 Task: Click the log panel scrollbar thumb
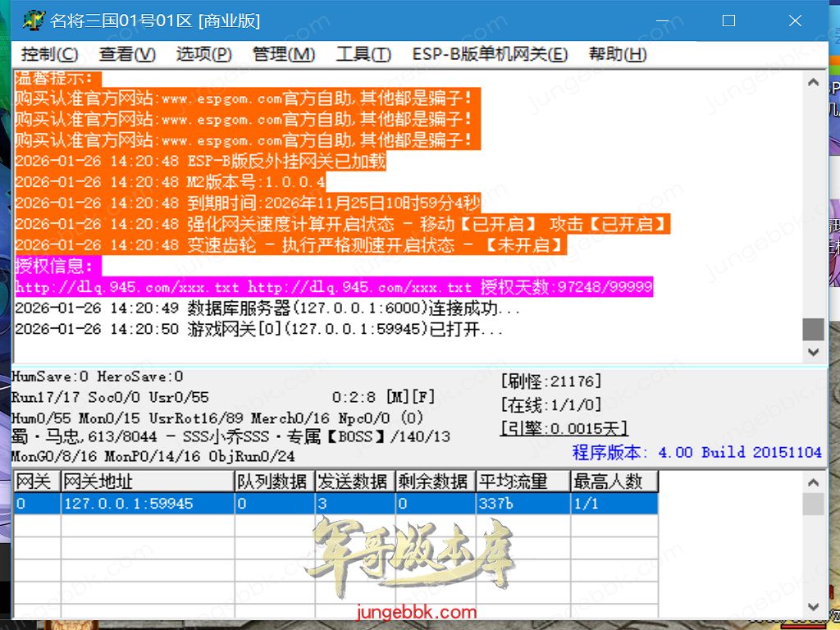(813, 329)
